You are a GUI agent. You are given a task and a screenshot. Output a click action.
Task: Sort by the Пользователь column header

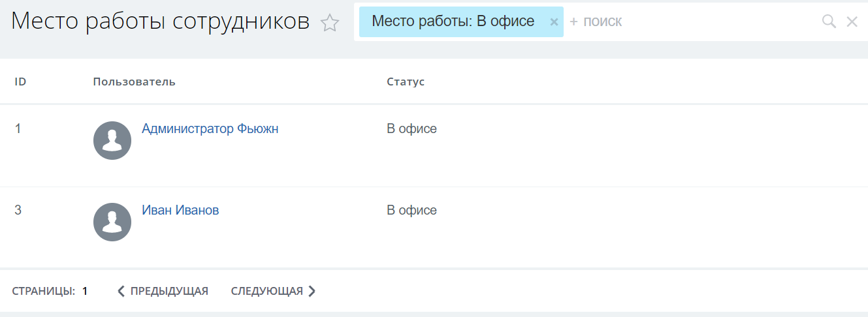tap(134, 82)
